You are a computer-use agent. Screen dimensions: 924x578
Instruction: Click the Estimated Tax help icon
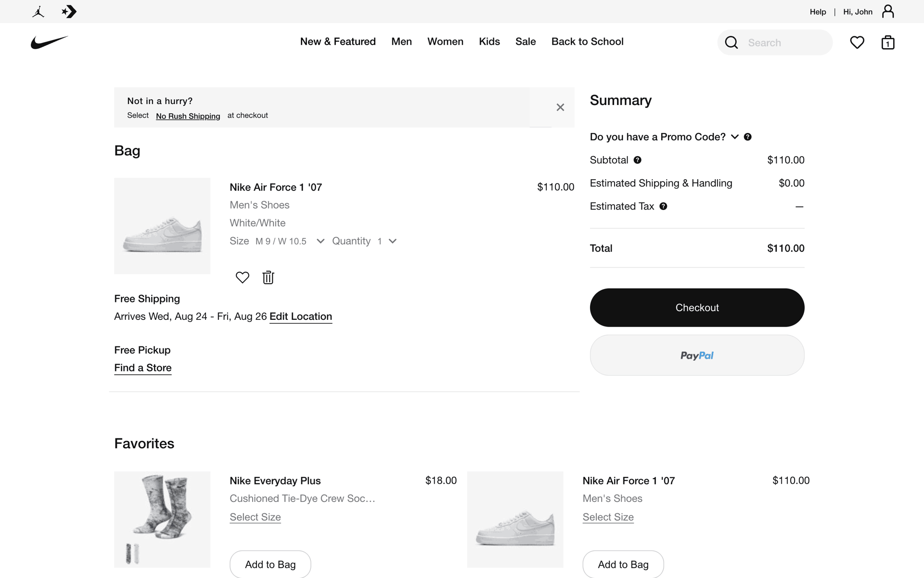click(x=663, y=206)
